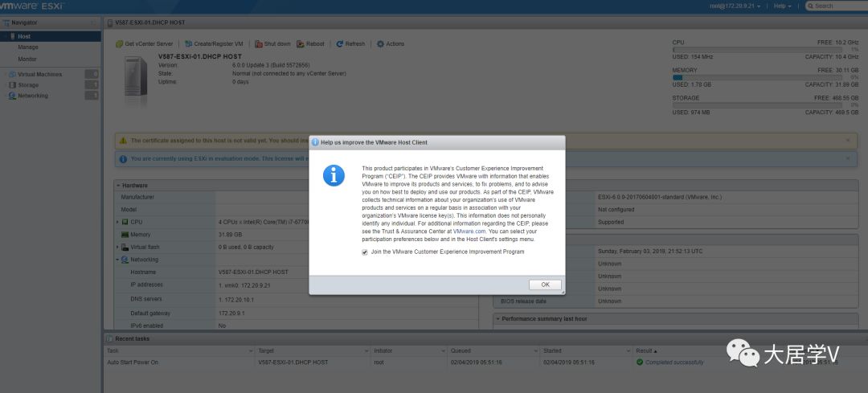Click the Shut down toolbar icon

tap(259, 43)
